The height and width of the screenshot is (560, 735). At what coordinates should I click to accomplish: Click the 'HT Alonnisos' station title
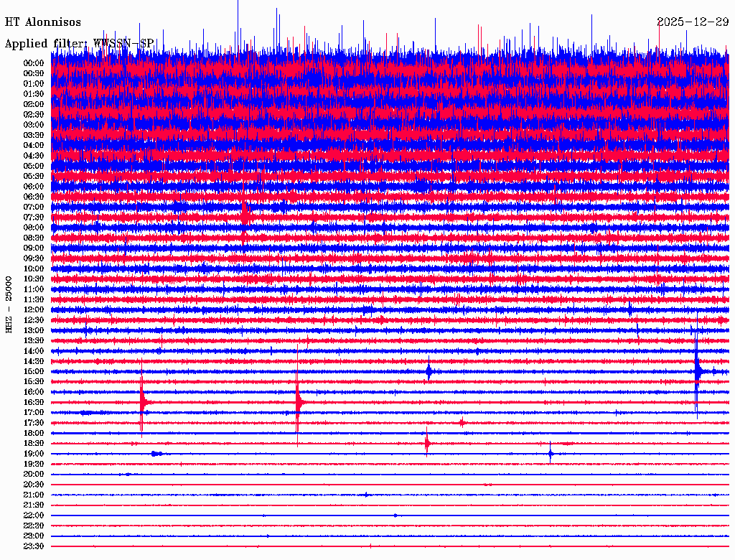tap(42, 22)
